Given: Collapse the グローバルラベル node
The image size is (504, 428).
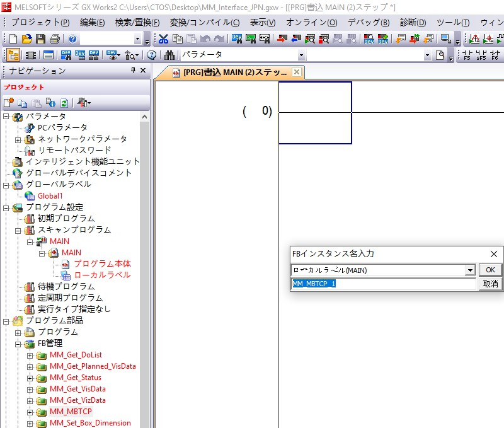Looking at the screenshot, I should (x=6, y=185).
